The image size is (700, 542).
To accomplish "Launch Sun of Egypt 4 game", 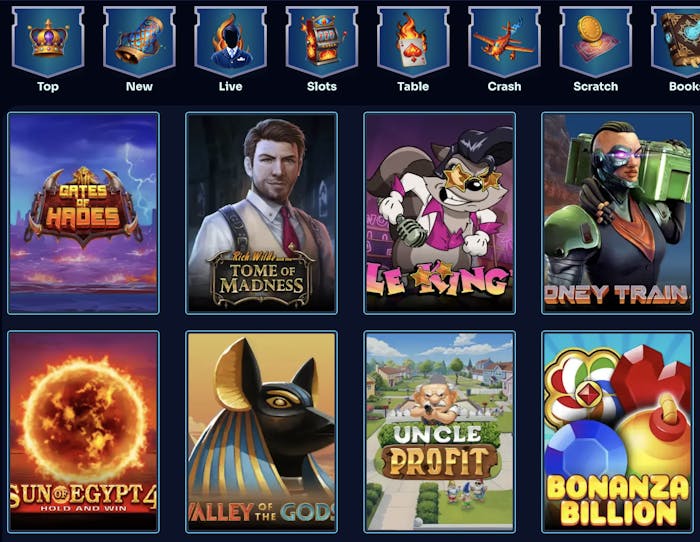I will 83,432.
